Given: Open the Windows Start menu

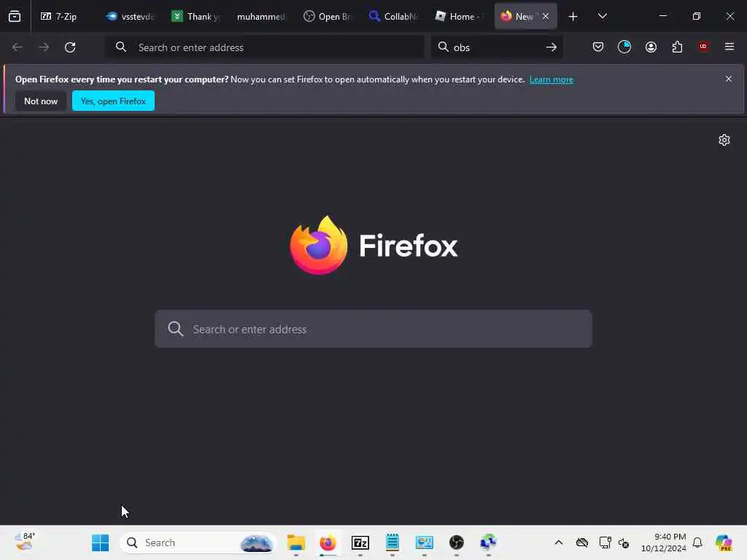Looking at the screenshot, I should pyautogui.click(x=100, y=542).
